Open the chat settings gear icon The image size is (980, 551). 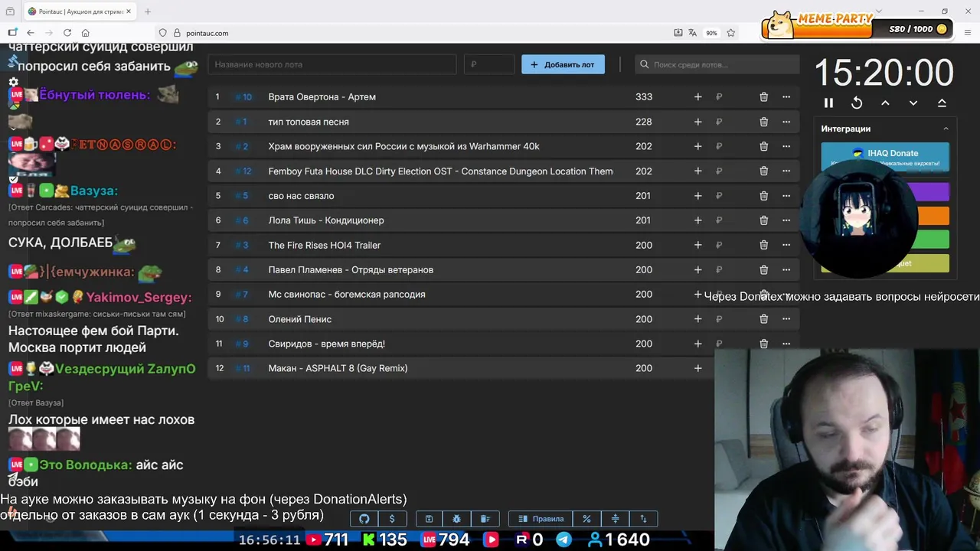click(x=14, y=82)
